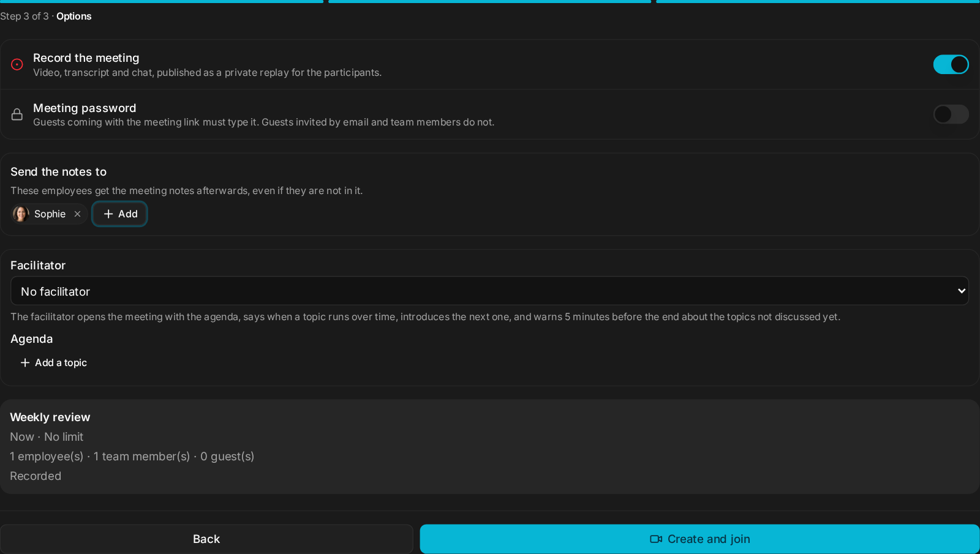Add a notes recipient with the Add button
This screenshot has height=554, width=980.
tap(119, 214)
